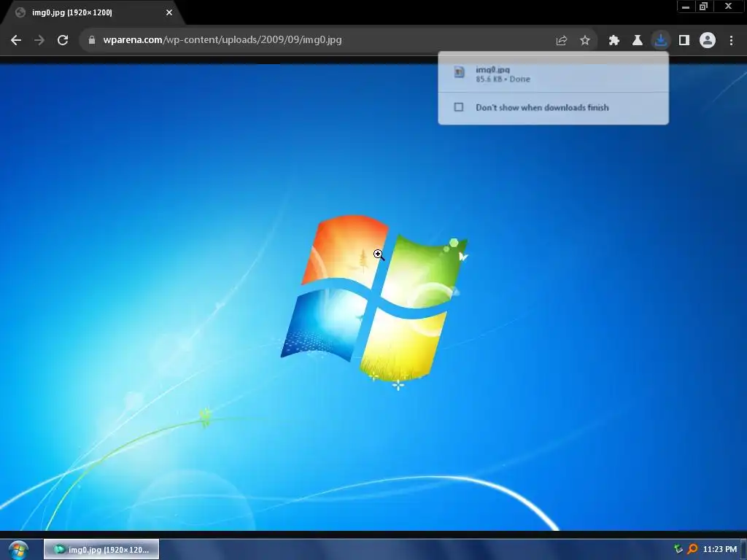Select the img0.jpg (1920×1200) tab
This screenshot has width=747, height=560.
pos(93,13)
